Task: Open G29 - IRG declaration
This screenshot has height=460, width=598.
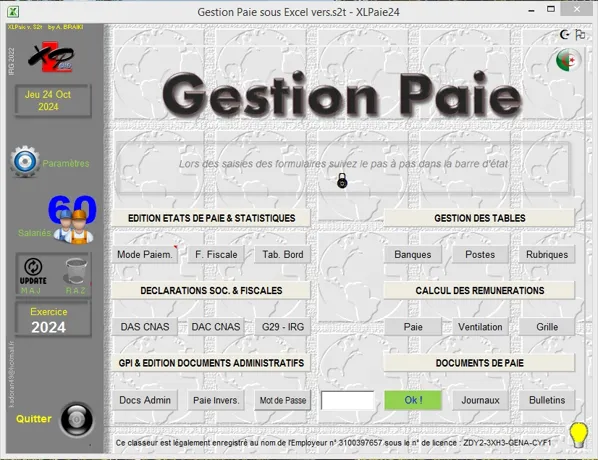Action: click(x=283, y=327)
